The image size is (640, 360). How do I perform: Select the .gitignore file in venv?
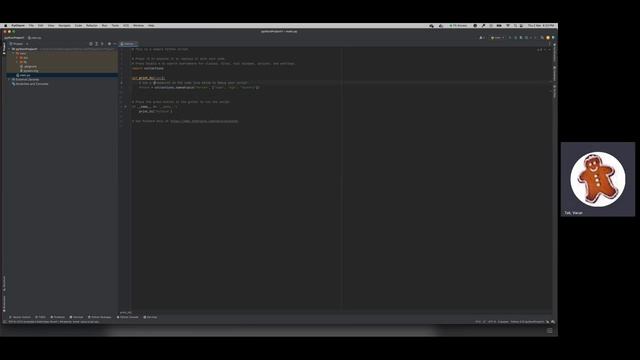(x=30, y=67)
